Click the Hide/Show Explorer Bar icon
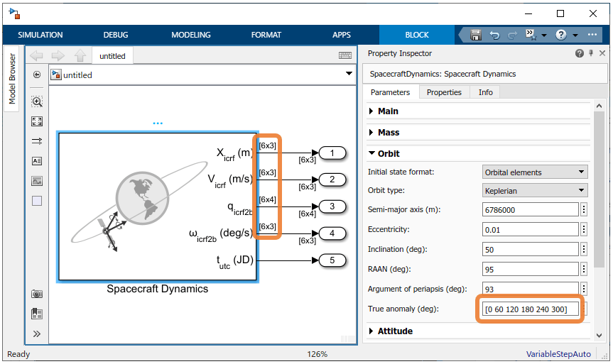Screen dimensions: 613x364 pyautogui.click(x=37, y=75)
